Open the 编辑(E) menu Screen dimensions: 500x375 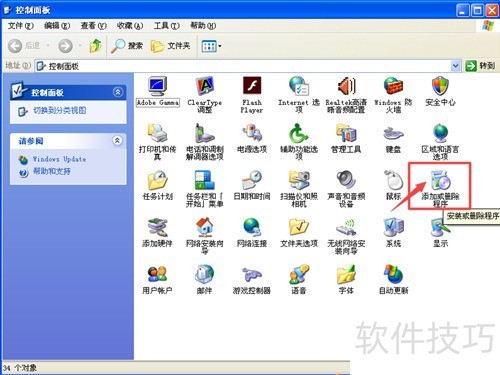(57, 26)
